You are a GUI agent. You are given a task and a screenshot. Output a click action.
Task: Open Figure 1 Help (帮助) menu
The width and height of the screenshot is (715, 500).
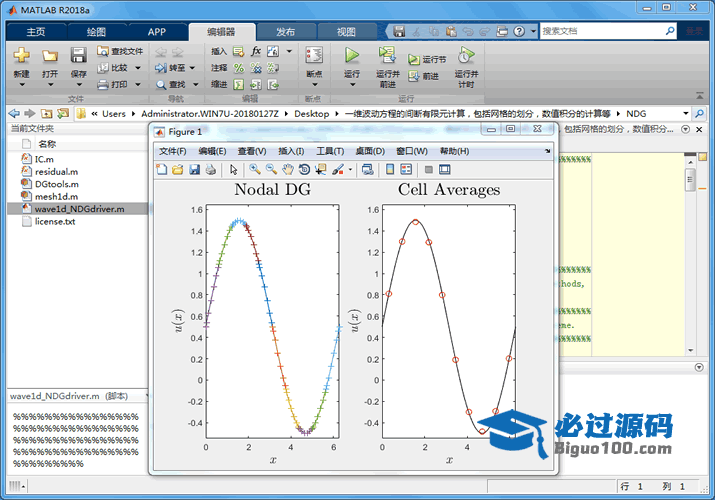[454, 151]
